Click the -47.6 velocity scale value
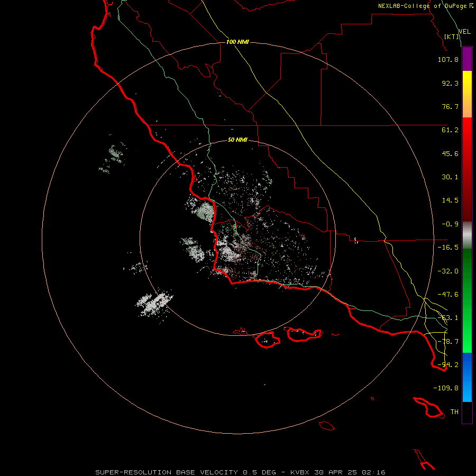Image resolution: width=476 pixels, height=476 pixels. [x=448, y=295]
